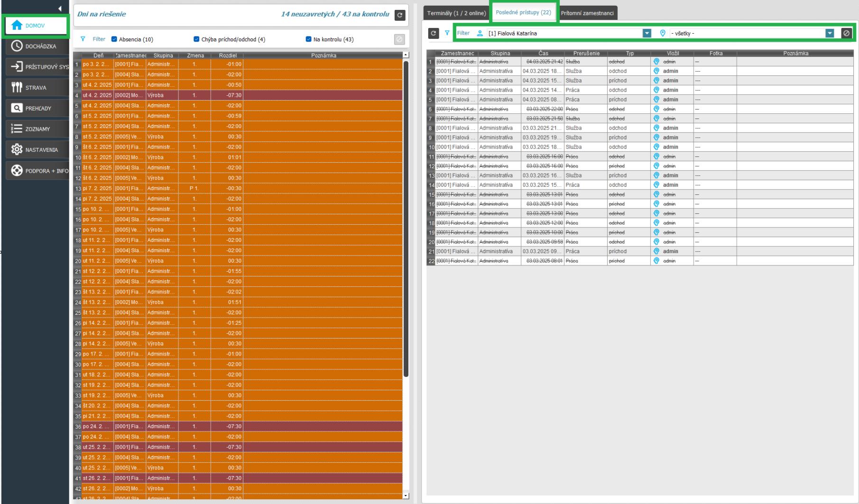Image resolution: width=859 pixels, height=504 pixels.
Task: Sort days by the Rozdiel column header
Action: pos(227,55)
